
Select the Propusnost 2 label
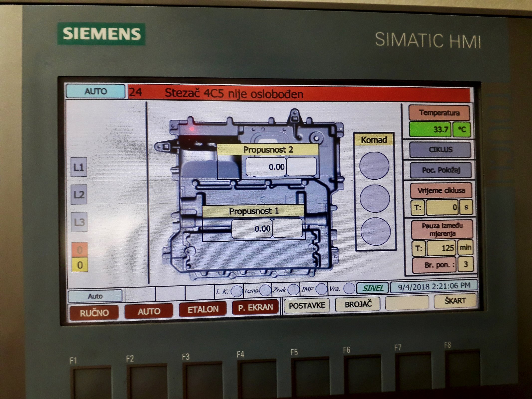268,150
